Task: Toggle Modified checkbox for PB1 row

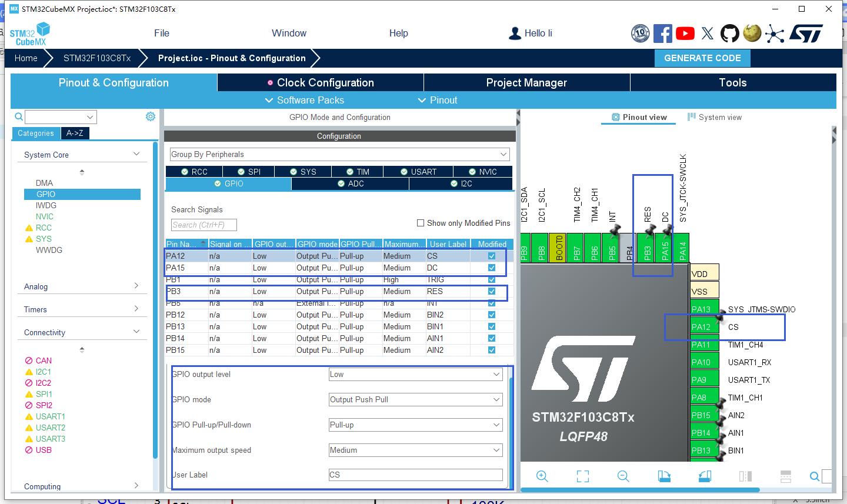Action: coord(492,279)
